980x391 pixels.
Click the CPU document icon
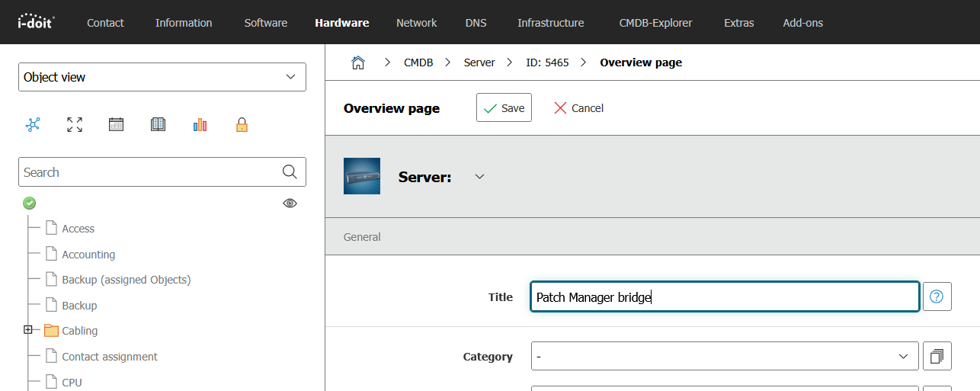[51, 382]
